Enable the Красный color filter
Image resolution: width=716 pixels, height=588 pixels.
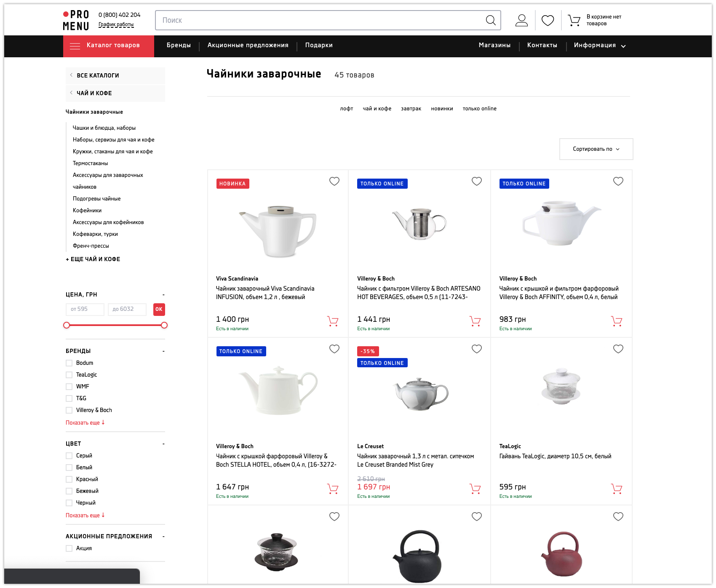click(x=69, y=479)
